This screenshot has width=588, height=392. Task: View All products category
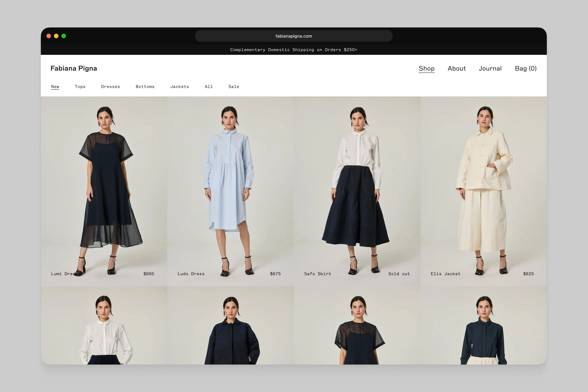point(209,87)
